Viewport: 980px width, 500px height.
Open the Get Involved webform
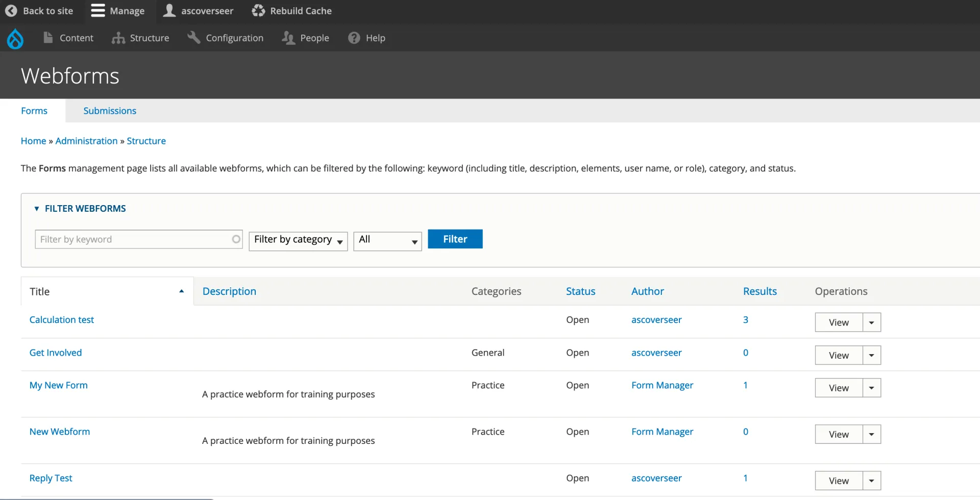click(56, 353)
